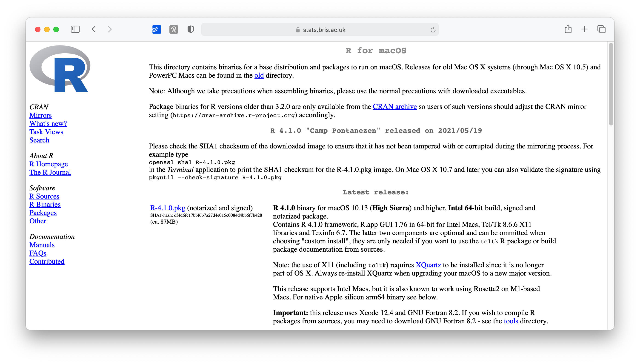Click the forward navigation arrow
Image resolution: width=640 pixels, height=364 pixels.
click(110, 29)
